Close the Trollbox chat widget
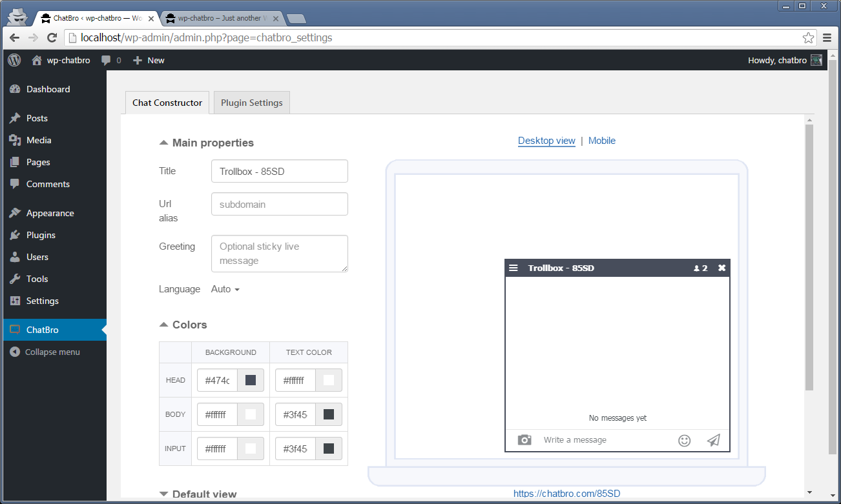This screenshot has height=504, width=841. click(722, 268)
